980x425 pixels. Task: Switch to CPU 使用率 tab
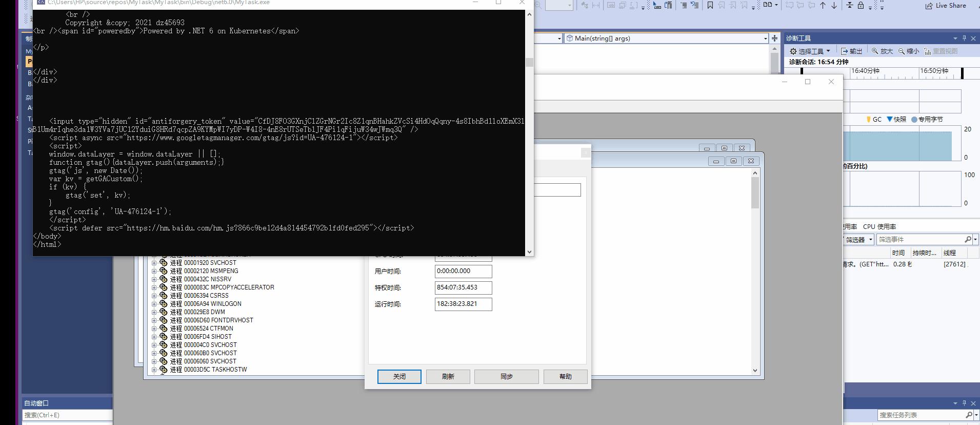click(879, 226)
